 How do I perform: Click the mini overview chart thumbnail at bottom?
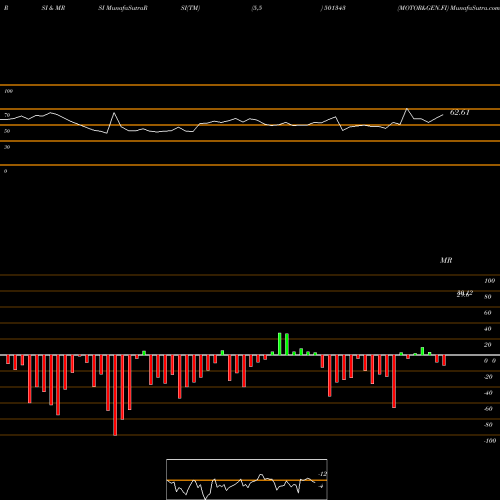[247, 479]
